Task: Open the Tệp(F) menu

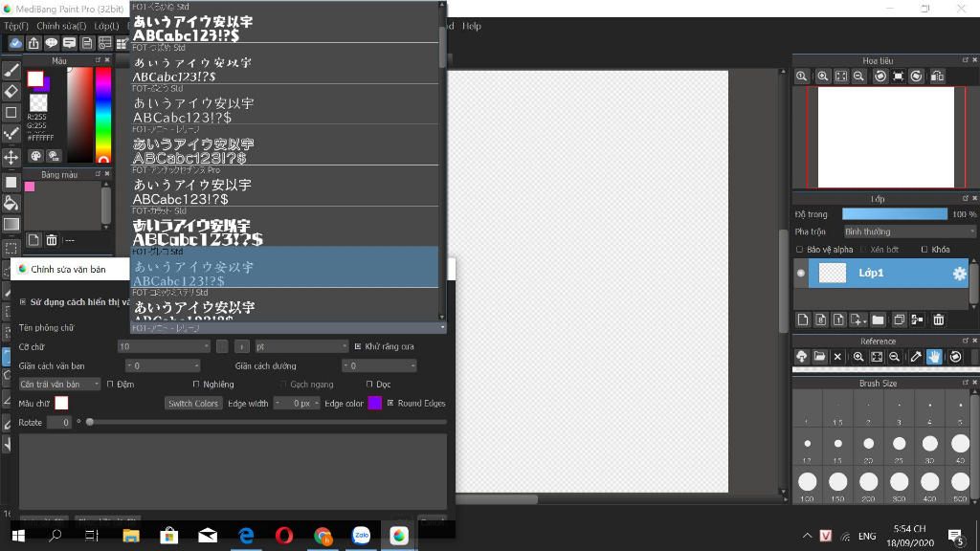Action: tap(16, 26)
